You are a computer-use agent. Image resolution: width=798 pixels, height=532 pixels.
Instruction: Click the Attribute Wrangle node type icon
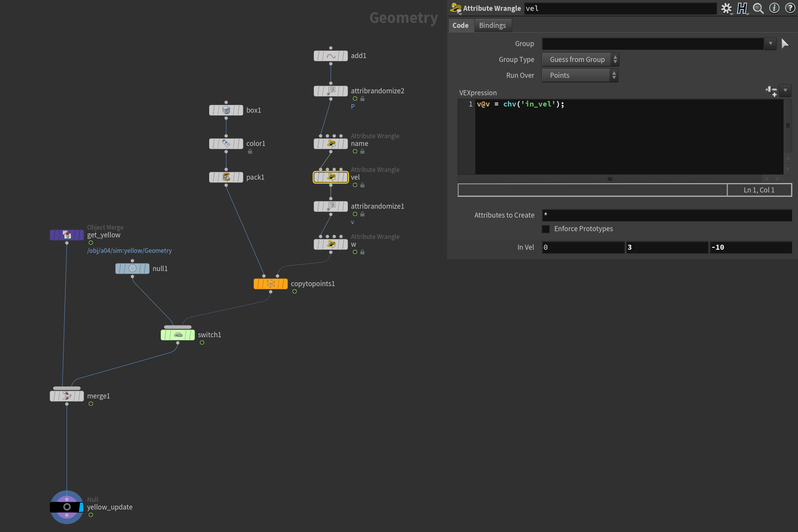[x=456, y=9]
